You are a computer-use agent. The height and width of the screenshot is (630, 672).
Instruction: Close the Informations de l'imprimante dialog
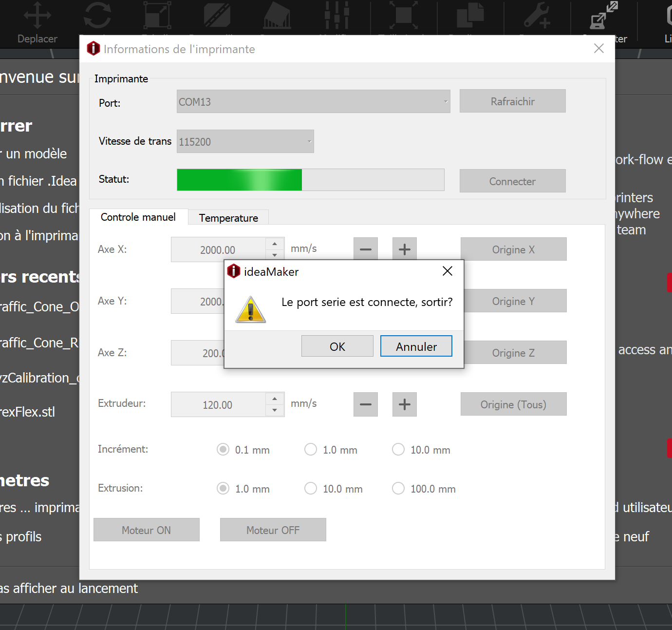[599, 48]
